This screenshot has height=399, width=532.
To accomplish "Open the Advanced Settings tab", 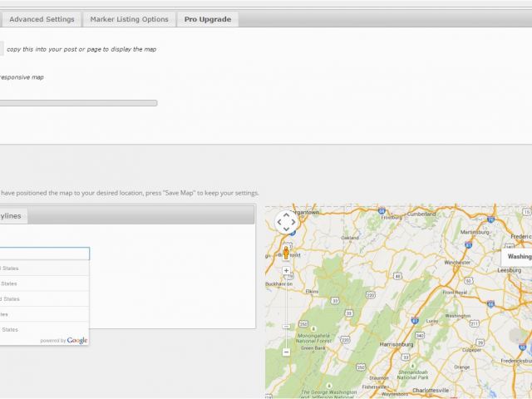I will click(42, 19).
